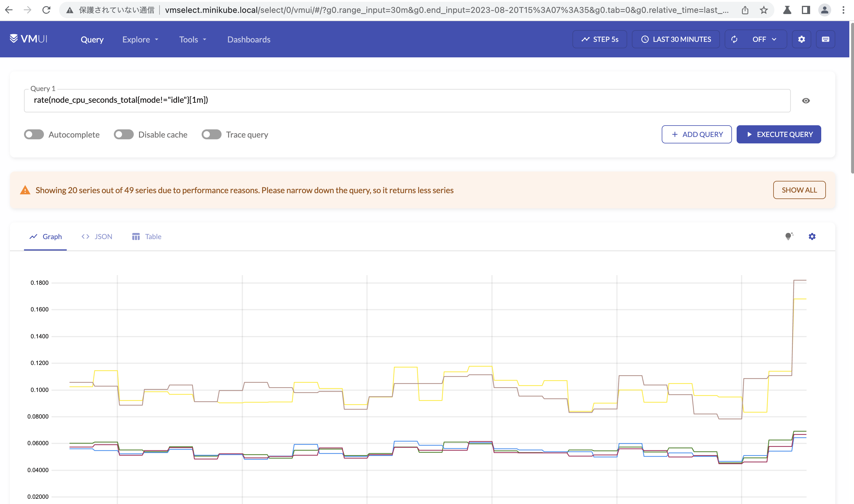This screenshot has width=854, height=504.
Task: Open the Chrome three-dot menu
Action: point(843,10)
